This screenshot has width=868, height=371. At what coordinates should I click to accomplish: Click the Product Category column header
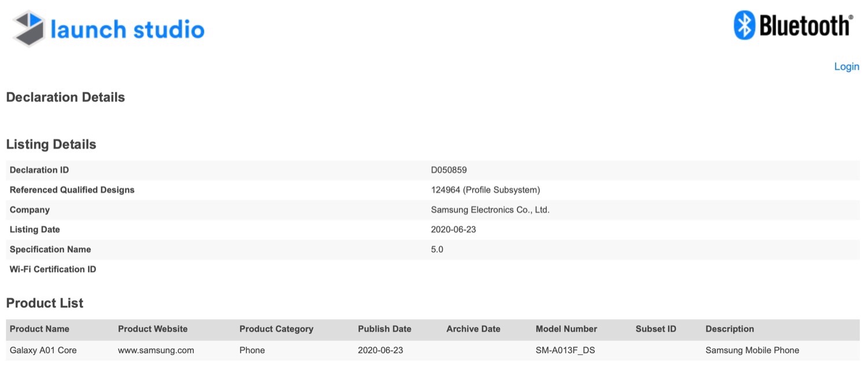pyautogui.click(x=276, y=329)
